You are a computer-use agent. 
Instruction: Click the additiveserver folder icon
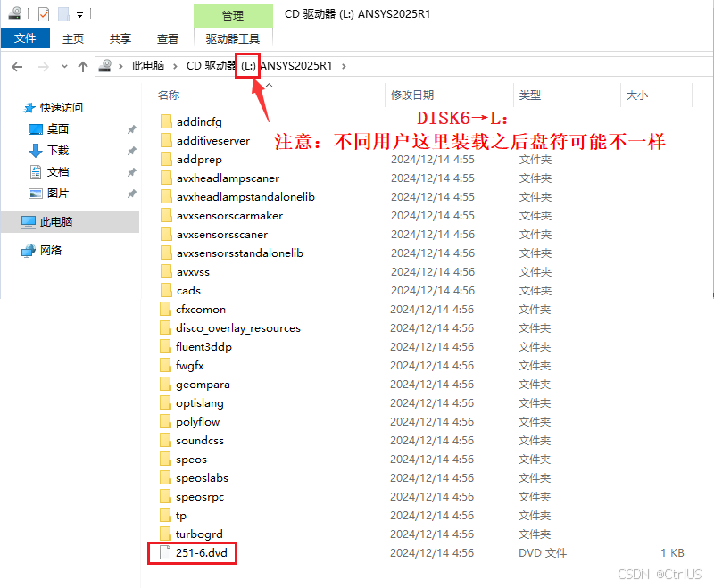pyautogui.click(x=166, y=140)
